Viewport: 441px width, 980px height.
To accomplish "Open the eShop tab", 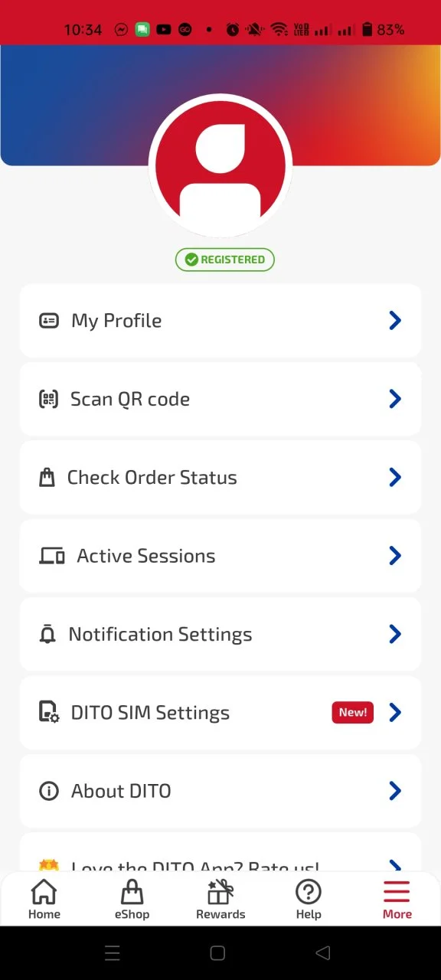I will 132,900.
